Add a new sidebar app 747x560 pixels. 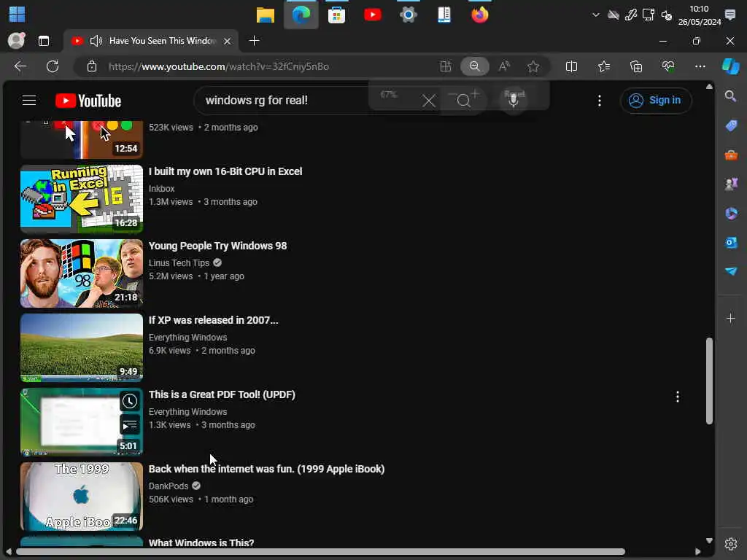[730, 318]
